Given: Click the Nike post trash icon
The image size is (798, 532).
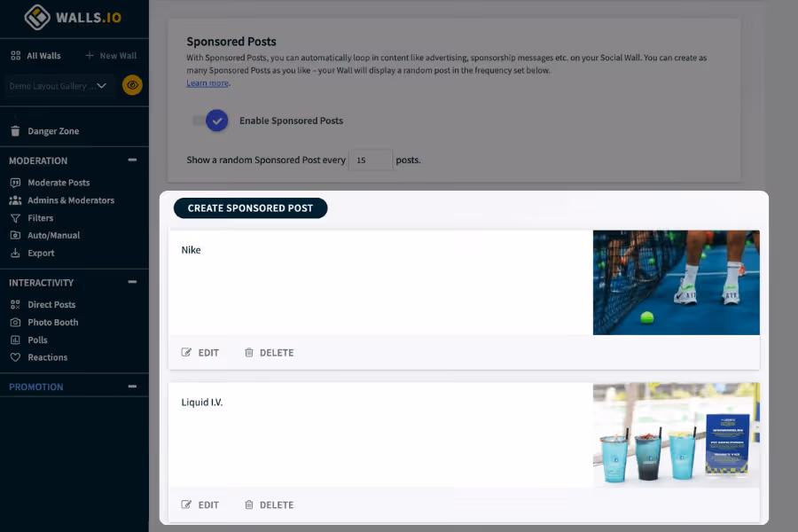Looking at the screenshot, I should [x=249, y=352].
